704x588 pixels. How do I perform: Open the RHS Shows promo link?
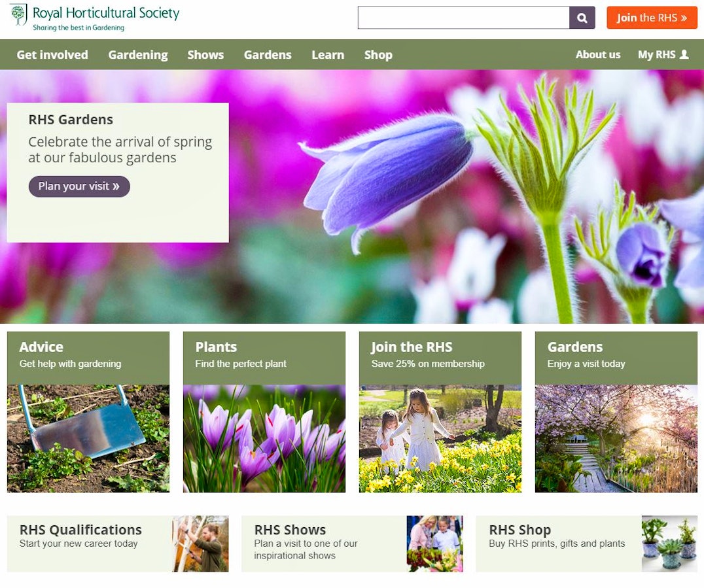290,530
